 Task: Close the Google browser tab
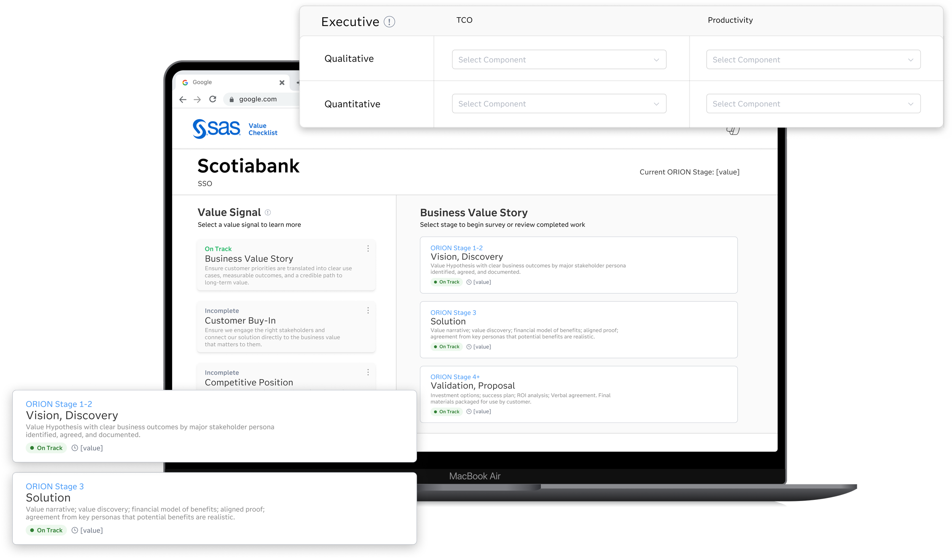tap(282, 82)
